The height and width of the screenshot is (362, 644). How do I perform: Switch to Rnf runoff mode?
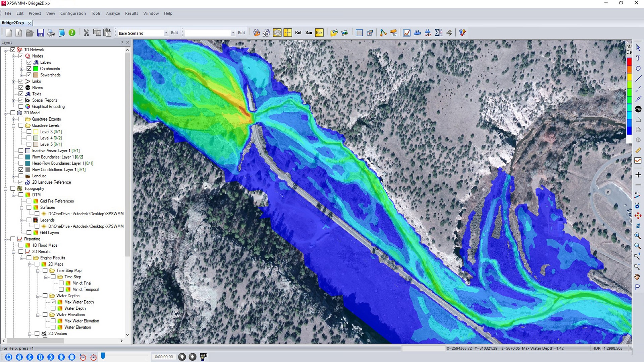[x=298, y=33]
